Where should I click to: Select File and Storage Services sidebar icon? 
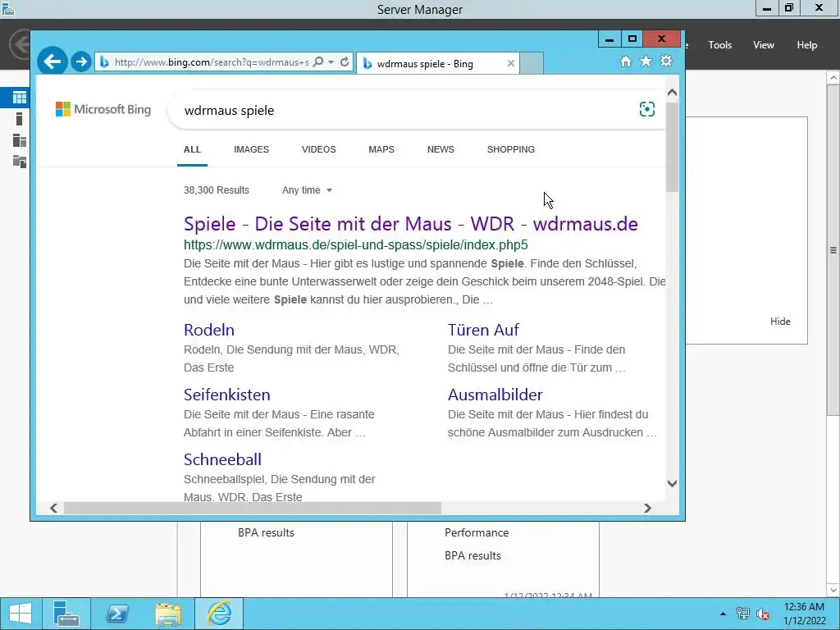20,162
